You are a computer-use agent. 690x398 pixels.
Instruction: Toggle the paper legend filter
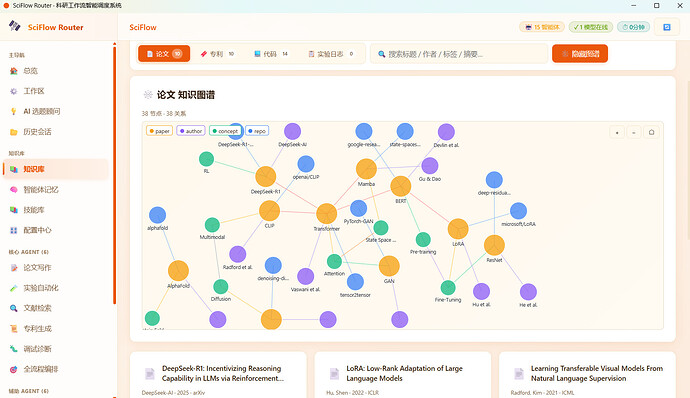click(159, 131)
